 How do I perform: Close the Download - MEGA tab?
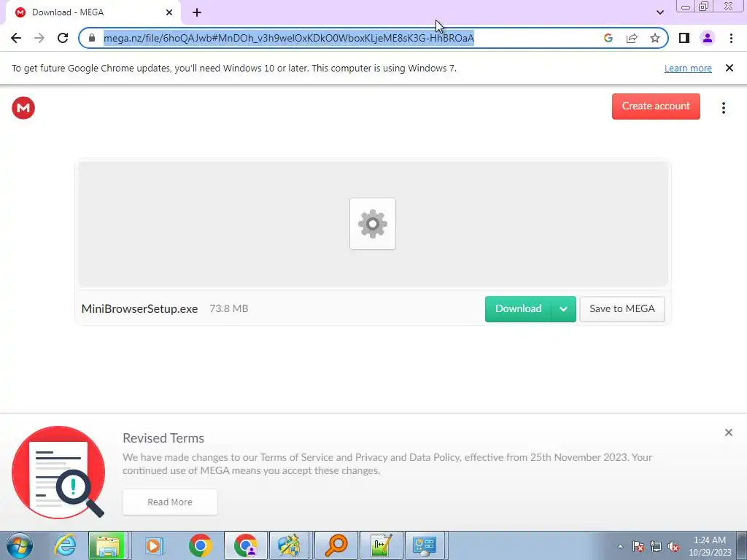pos(169,12)
